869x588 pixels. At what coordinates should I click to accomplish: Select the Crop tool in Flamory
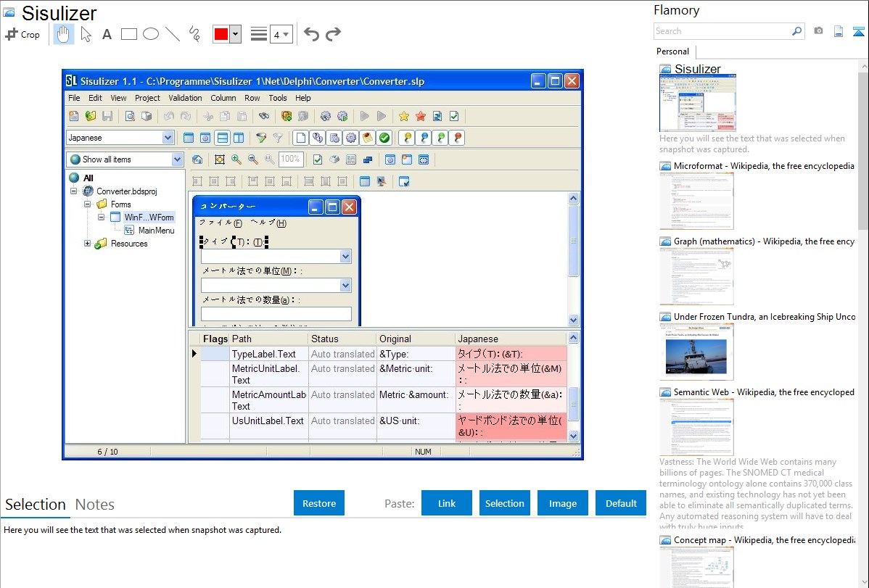[22, 34]
